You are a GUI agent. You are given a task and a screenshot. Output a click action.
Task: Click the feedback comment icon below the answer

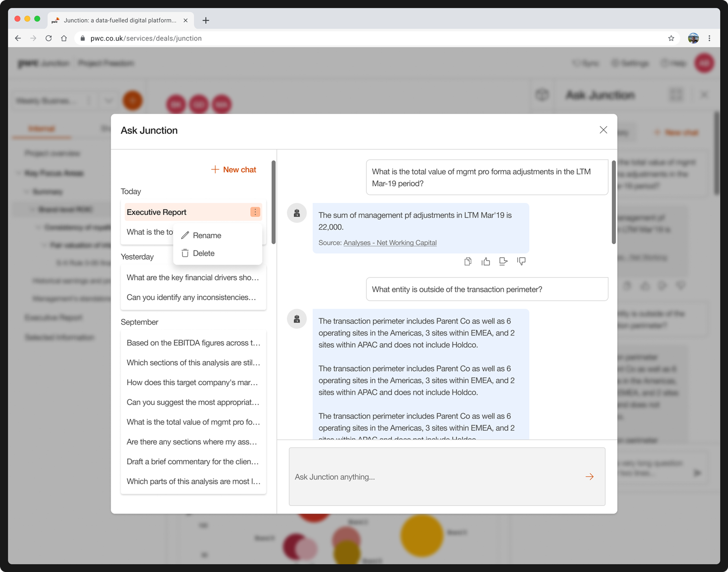coord(503,261)
